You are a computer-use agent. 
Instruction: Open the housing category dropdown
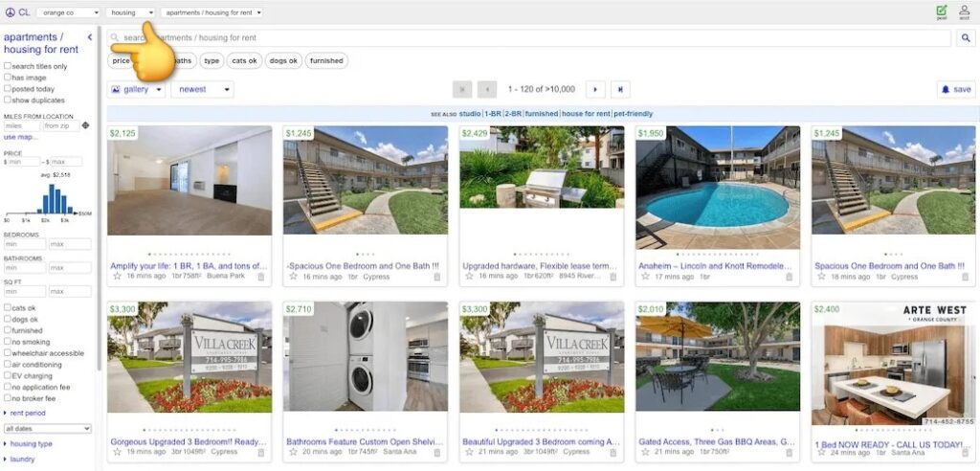tap(130, 12)
